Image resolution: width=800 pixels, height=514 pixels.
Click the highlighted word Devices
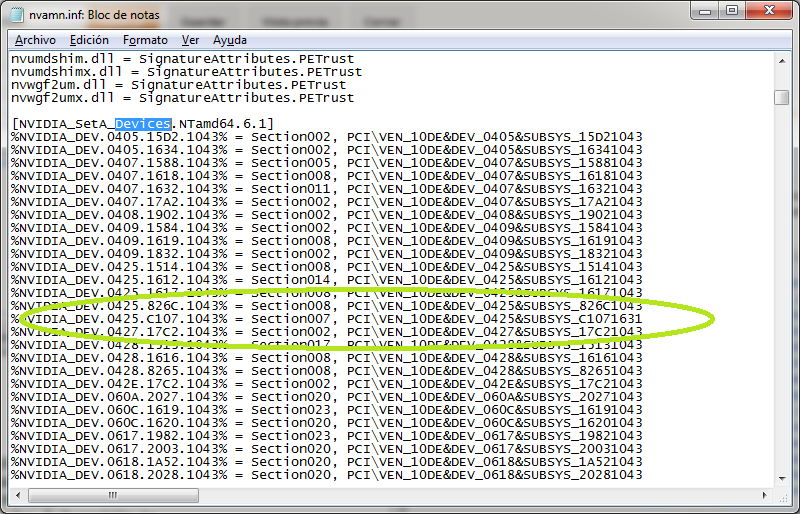143,124
